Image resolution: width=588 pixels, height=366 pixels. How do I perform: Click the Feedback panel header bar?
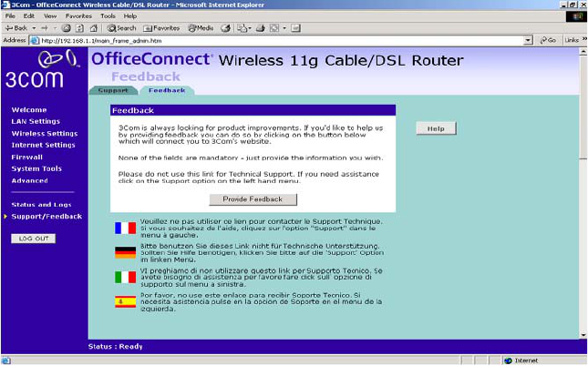pyautogui.click(x=253, y=110)
